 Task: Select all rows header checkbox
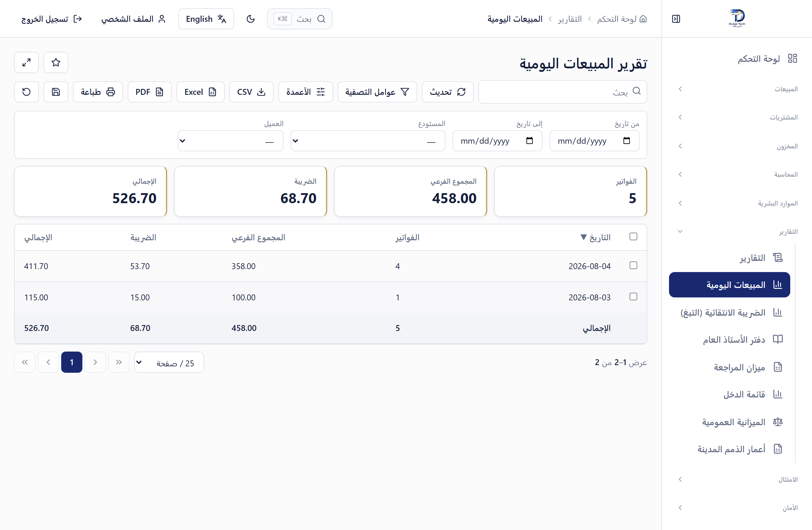point(633,237)
